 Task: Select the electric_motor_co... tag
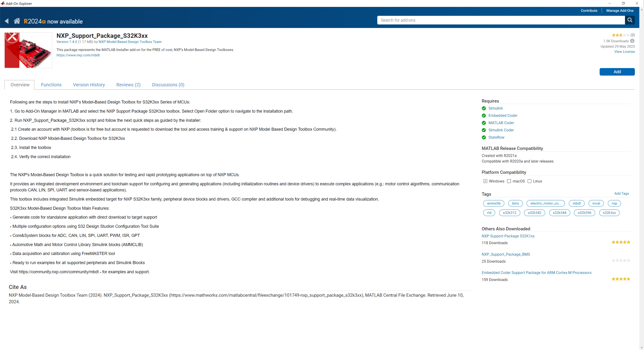click(x=546, y=203)
